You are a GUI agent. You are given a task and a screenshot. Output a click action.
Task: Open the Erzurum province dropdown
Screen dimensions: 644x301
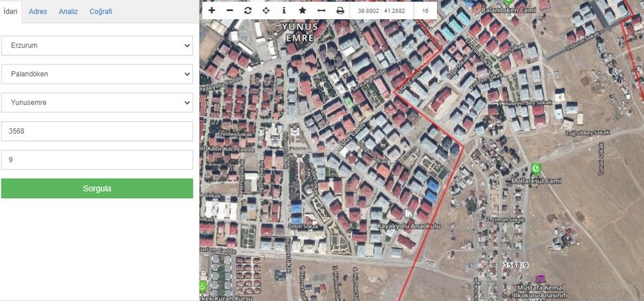[x=97, y=45]
